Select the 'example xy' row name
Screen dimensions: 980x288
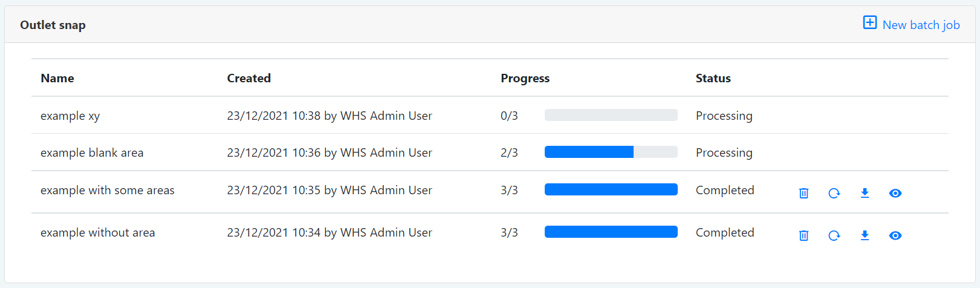click(x=70, y=116)
